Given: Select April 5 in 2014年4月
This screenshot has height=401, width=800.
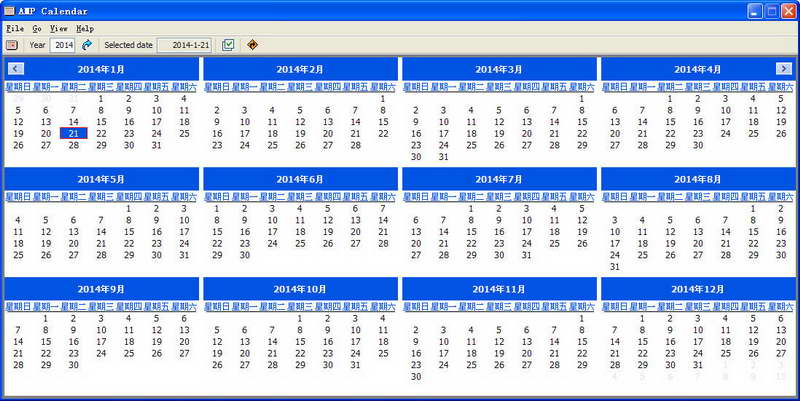Looking at the screenshot, I should pos(781,98).
